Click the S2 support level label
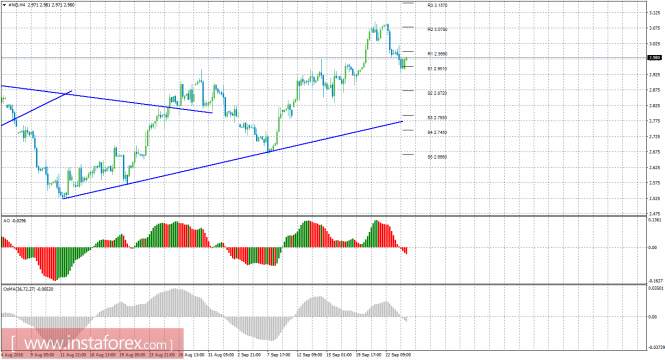This screenshot has height=360, width=665. [437, 93]
